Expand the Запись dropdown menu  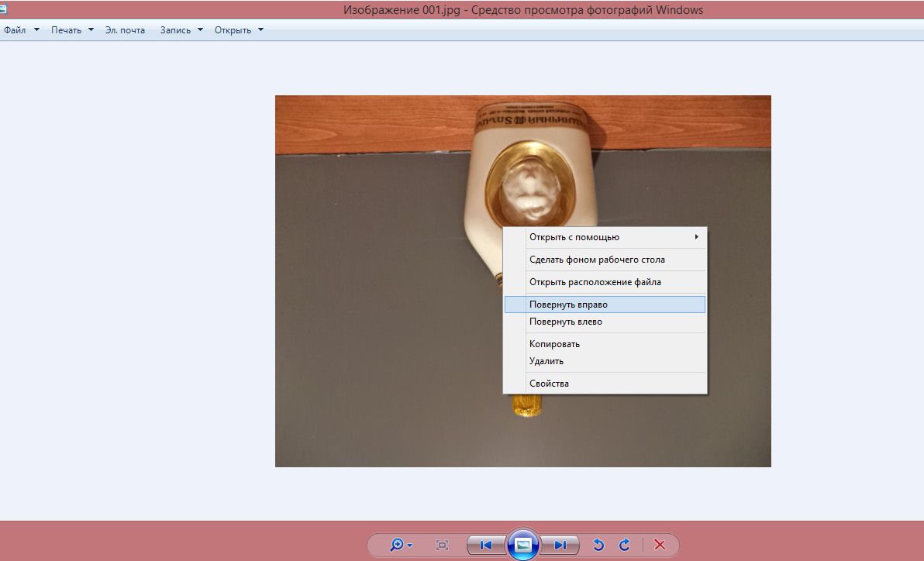(181, 30)
